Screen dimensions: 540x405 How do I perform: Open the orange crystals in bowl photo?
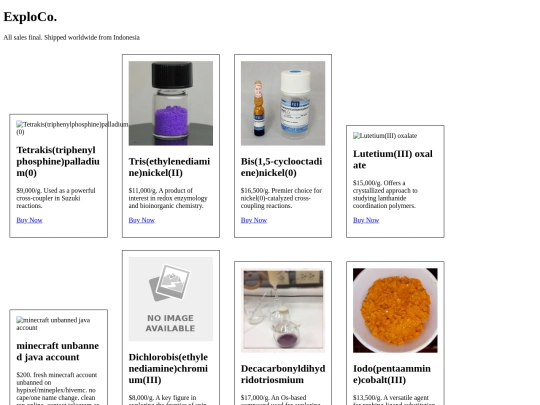(395, 311)
